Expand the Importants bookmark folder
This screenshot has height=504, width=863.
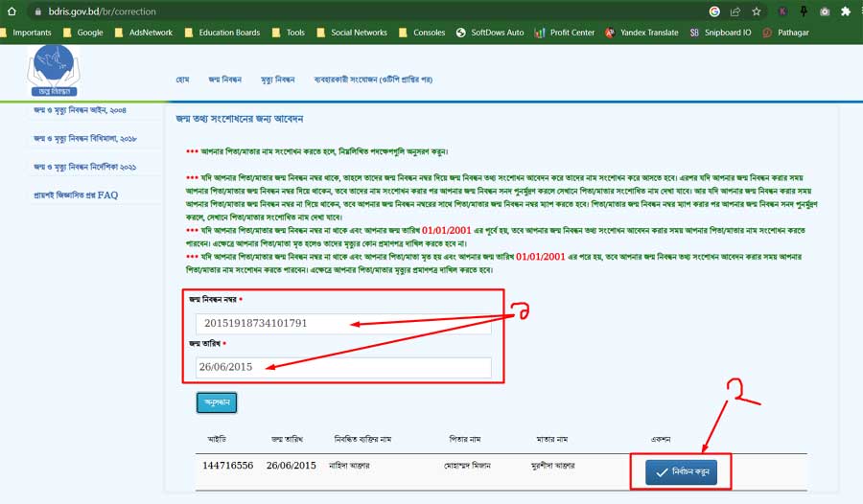click(x=26, y=33)
